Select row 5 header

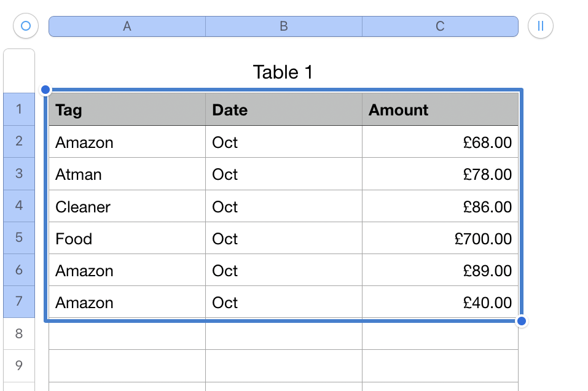19,238
